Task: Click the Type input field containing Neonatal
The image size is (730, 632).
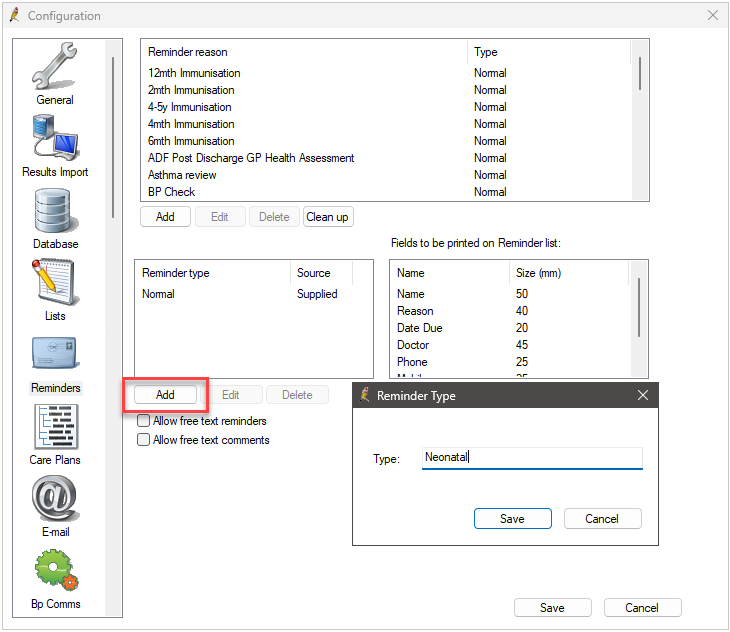Action: 532,457
